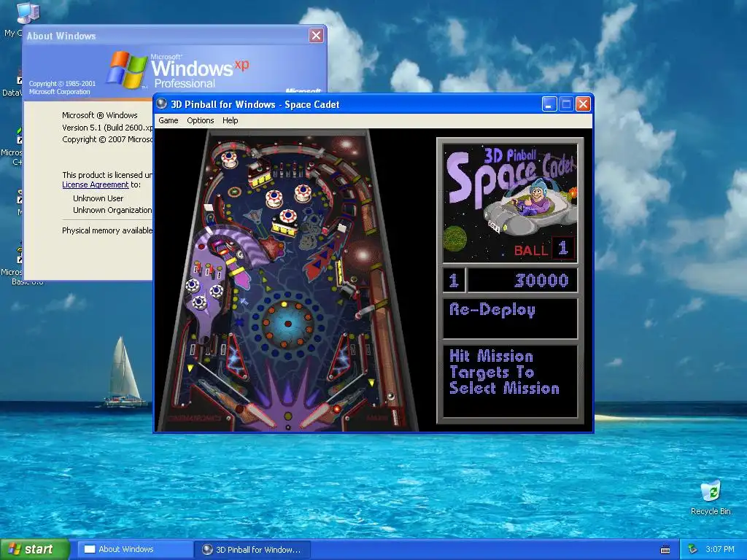Click the Version 5.1 build text
This screenshot has height=560, width=747.
tap(107, 128)
